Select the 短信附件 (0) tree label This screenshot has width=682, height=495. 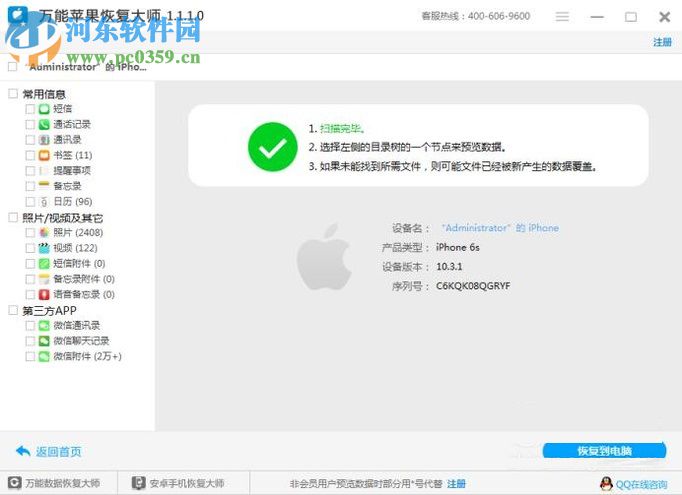(x=79, y=264)
